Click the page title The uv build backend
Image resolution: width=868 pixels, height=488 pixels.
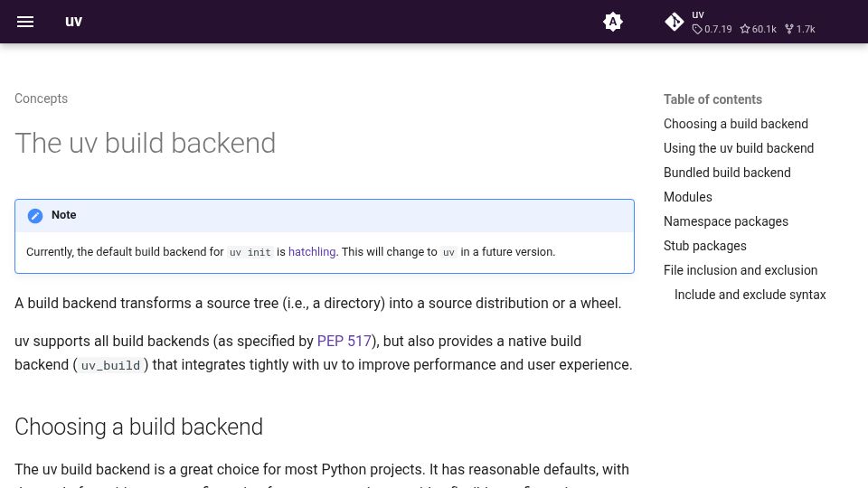pyautogui.click(x=145, y=143)
